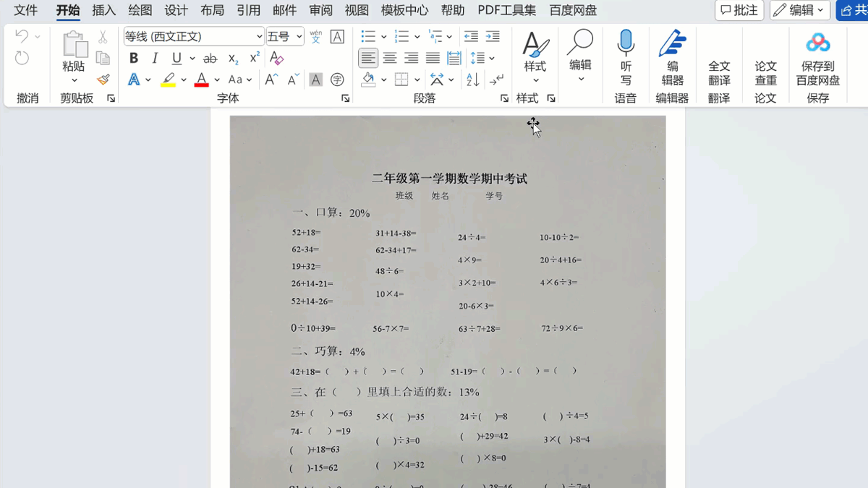Select the clear formatting icon
Viewport: 868px width, 488px height.
(277, 59)
